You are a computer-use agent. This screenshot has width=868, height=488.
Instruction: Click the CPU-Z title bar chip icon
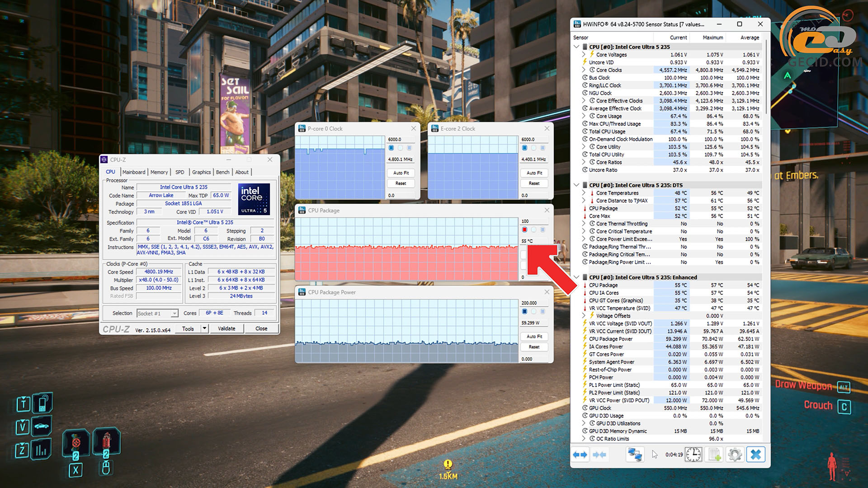point(104,160)
